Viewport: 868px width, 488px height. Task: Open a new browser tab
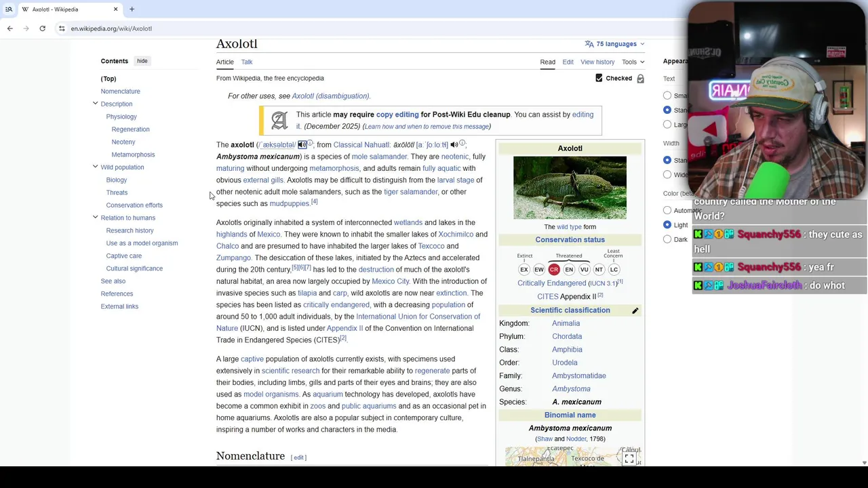tap(132, 9)
